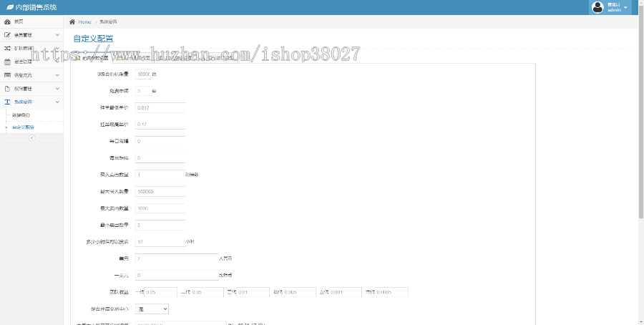Click the 自定义配置 page heading
This screenshot has width=644, height=325.
click(x=93, y=39)
